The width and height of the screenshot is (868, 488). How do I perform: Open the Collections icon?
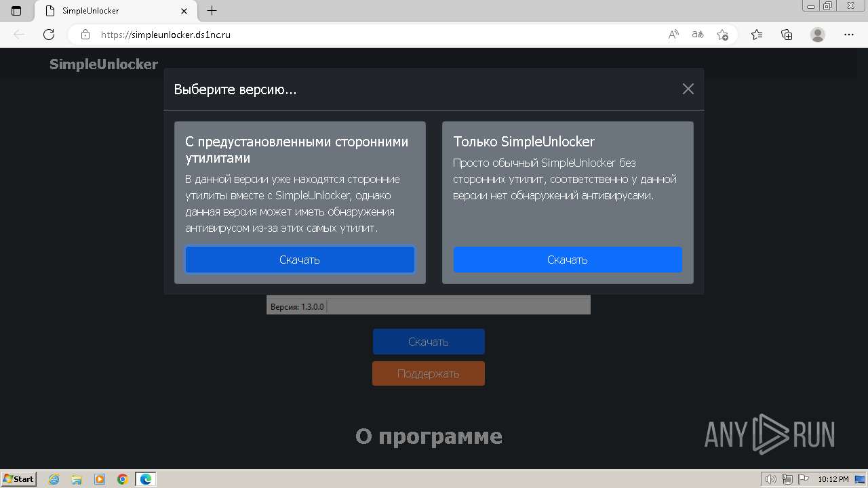pyautogui.click(x=787, y=35)
